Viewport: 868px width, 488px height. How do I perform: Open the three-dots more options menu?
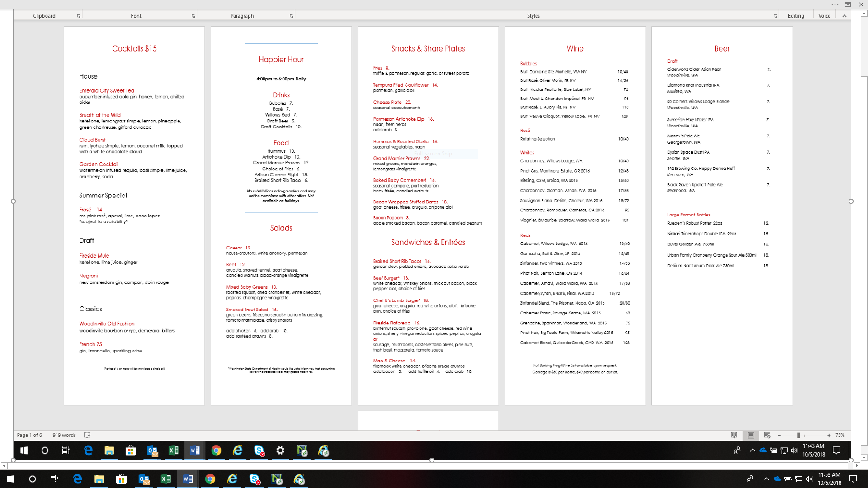[x=835, y=5]
